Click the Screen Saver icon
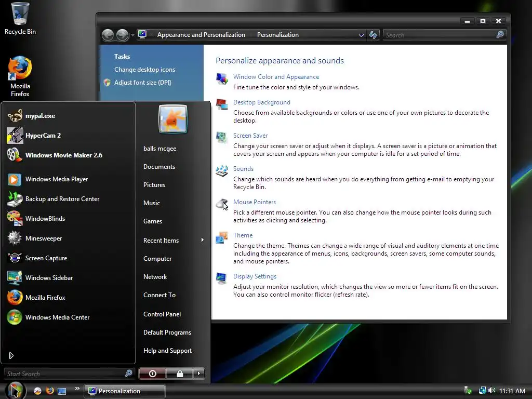This screenshot has width=532, height=399. pos(222,137)
